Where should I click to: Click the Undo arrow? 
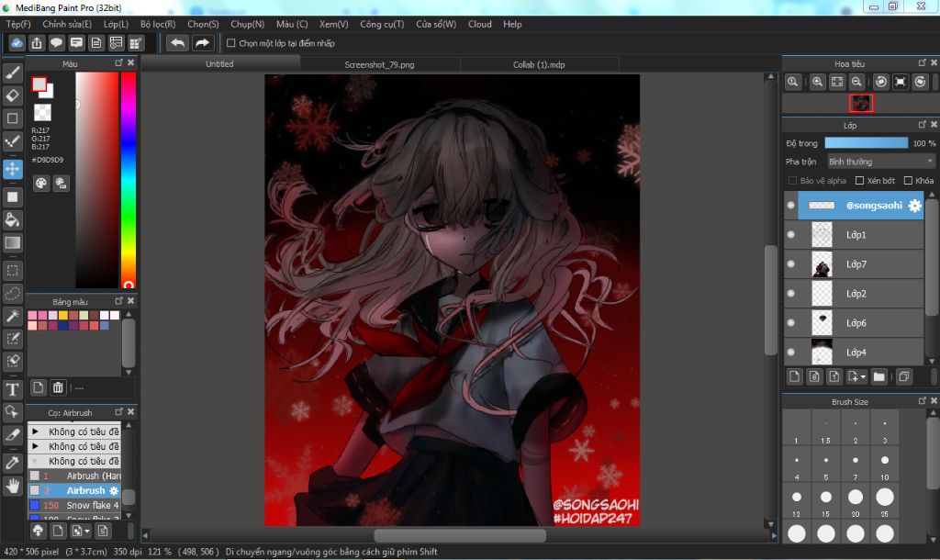coord(177,43)
